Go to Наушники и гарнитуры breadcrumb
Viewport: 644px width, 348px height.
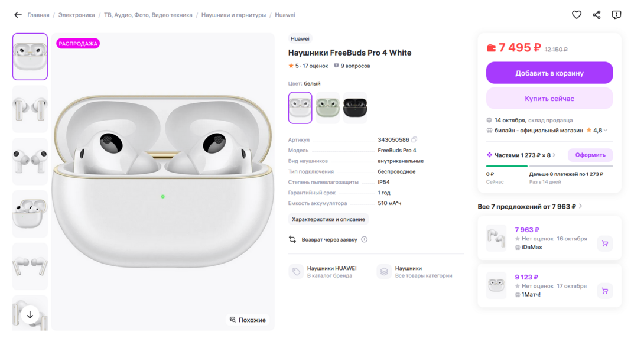click(x=233, y=15)
